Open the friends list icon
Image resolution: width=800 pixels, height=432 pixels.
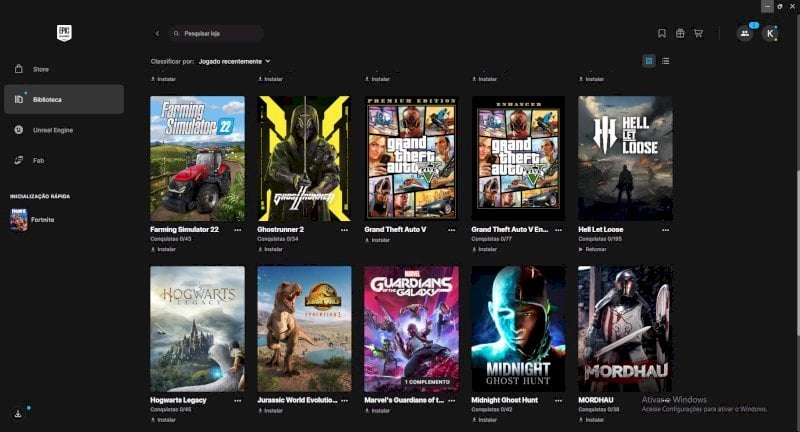point(745,33)
